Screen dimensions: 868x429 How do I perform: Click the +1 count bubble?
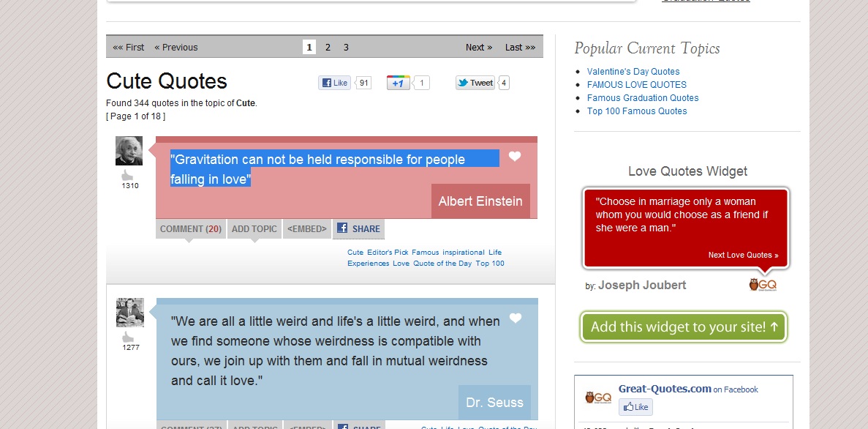tap(422, 83)
